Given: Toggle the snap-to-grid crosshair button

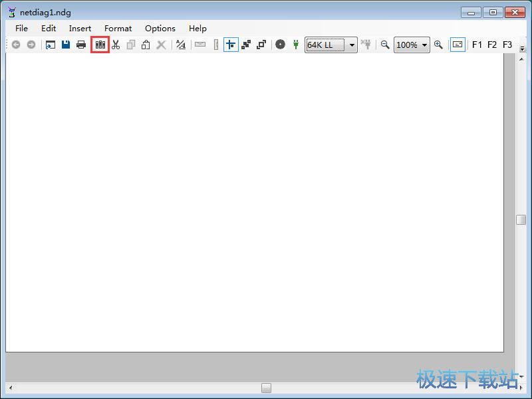Looking at the screenshot, I should tap(231, 45).
